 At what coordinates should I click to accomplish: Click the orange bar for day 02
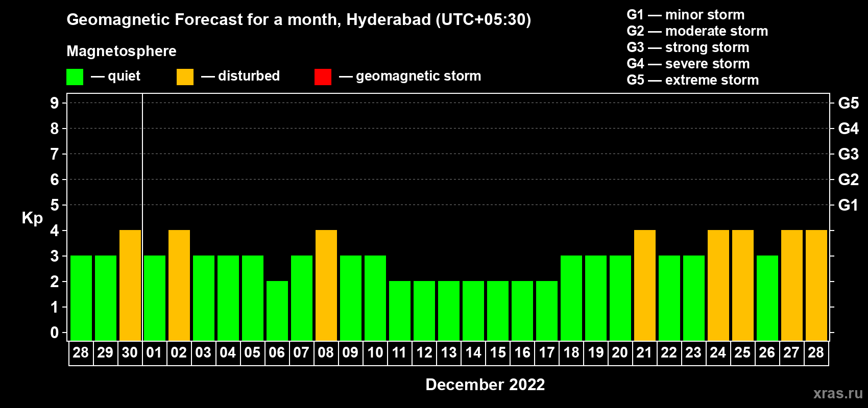179,285
